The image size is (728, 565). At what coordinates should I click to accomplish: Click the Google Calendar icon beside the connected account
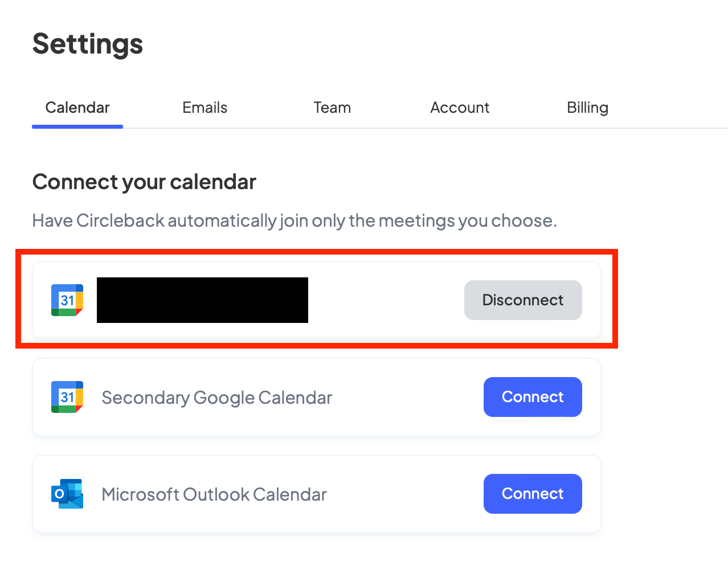point(67,300)
